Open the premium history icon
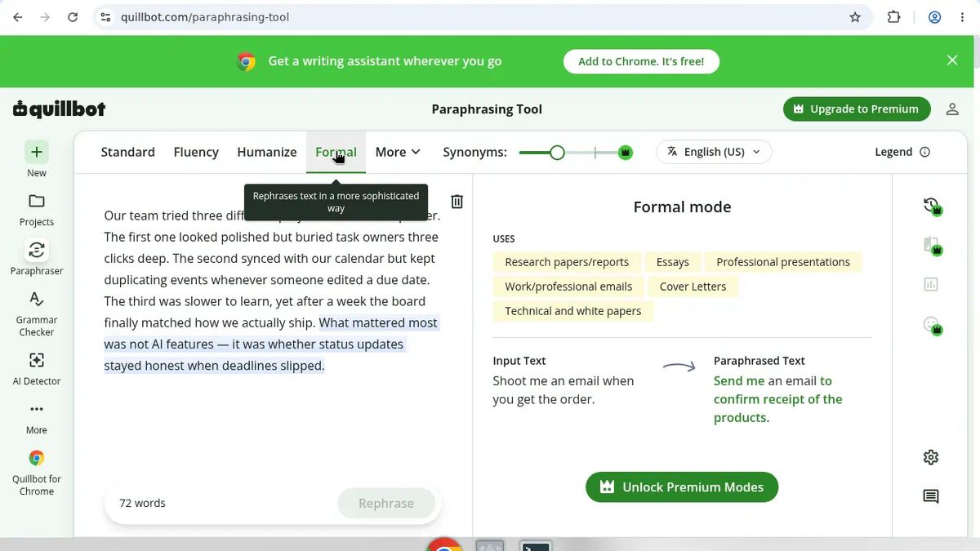 coord(932,206)
